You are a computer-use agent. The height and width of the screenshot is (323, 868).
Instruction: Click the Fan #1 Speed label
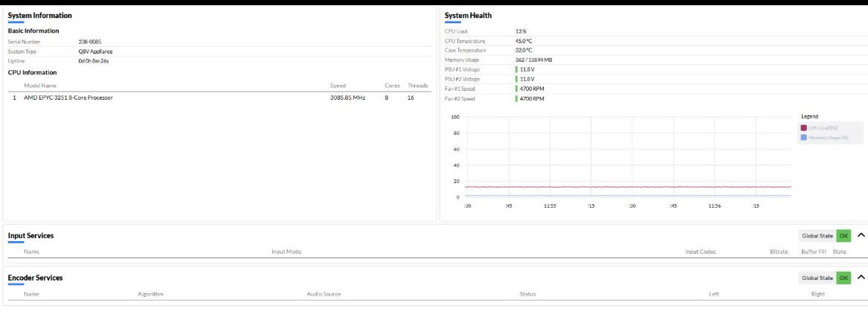460,89
